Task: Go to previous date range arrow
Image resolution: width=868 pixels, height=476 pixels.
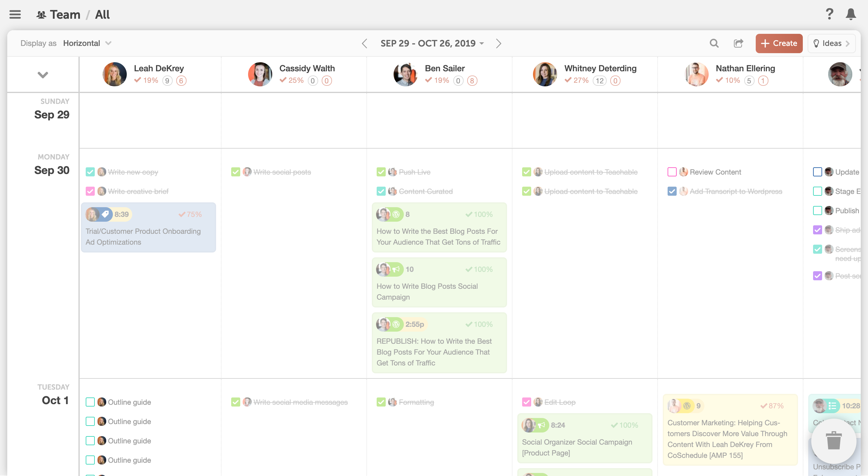Action: [x=364, y=43]
